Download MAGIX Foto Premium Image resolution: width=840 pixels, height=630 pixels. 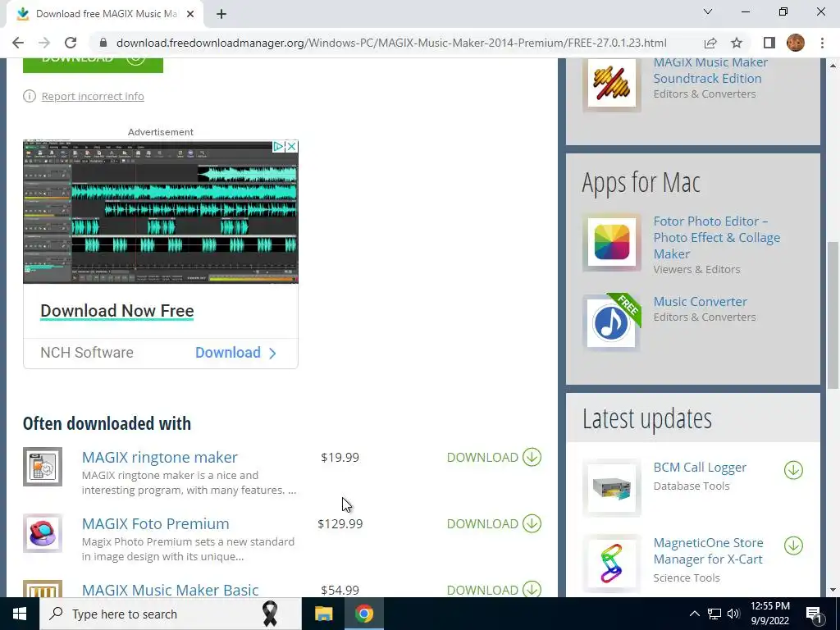494,524
